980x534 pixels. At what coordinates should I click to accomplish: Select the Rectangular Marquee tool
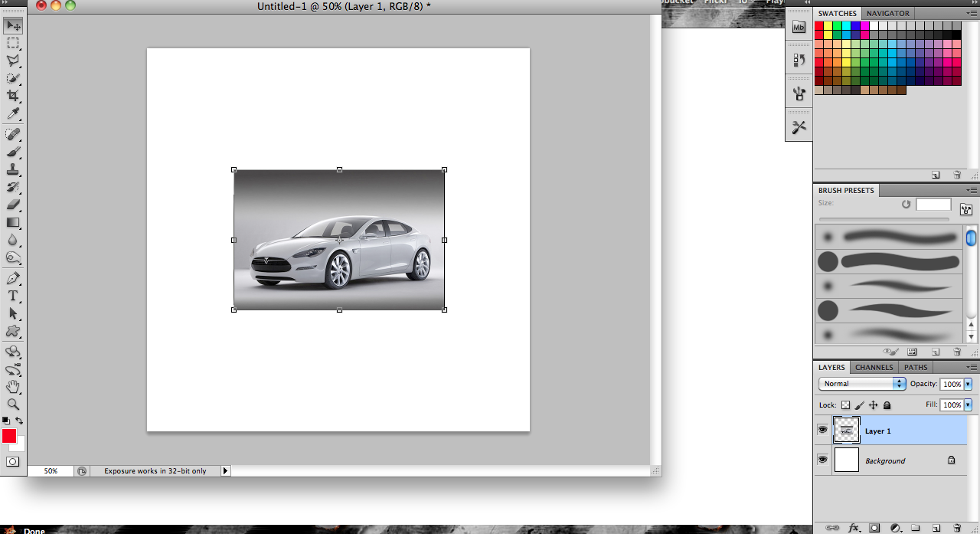[13, 43]
